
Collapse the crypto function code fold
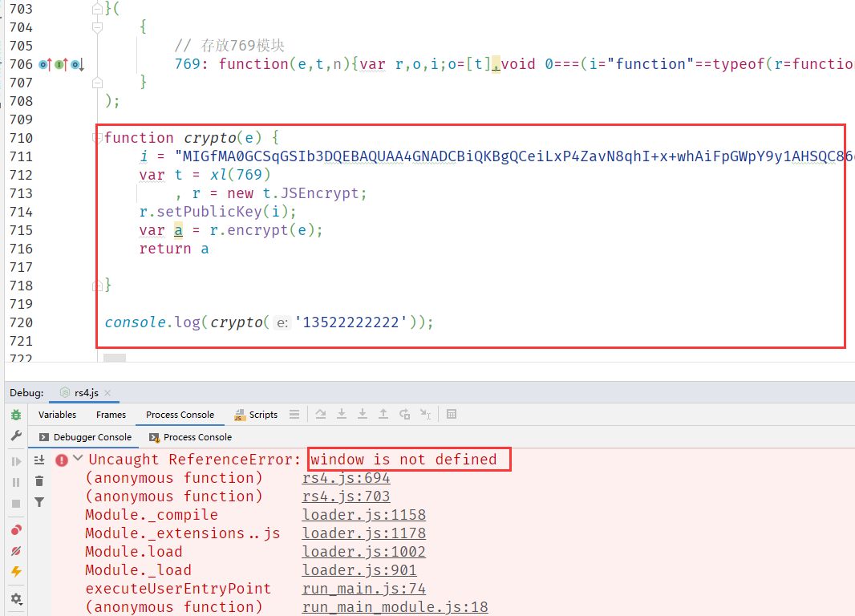(x=98, y=138)
